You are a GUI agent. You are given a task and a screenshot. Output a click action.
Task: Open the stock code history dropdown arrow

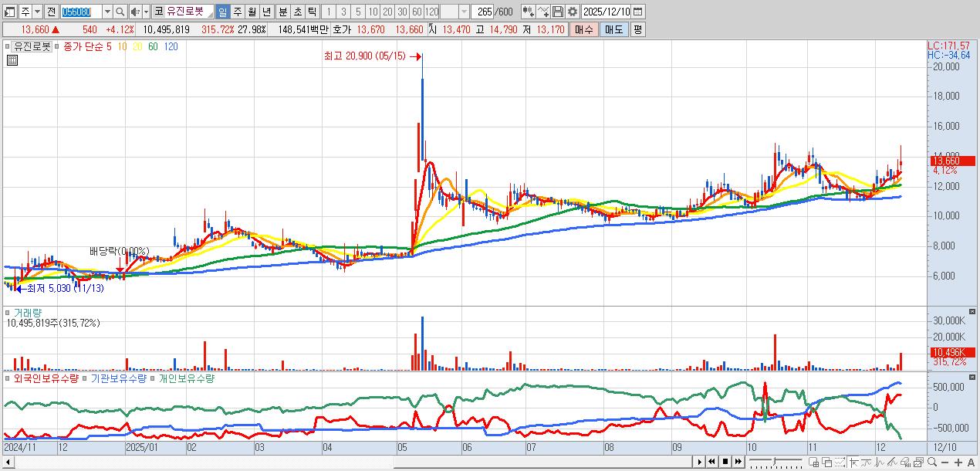tap(107, 12)
